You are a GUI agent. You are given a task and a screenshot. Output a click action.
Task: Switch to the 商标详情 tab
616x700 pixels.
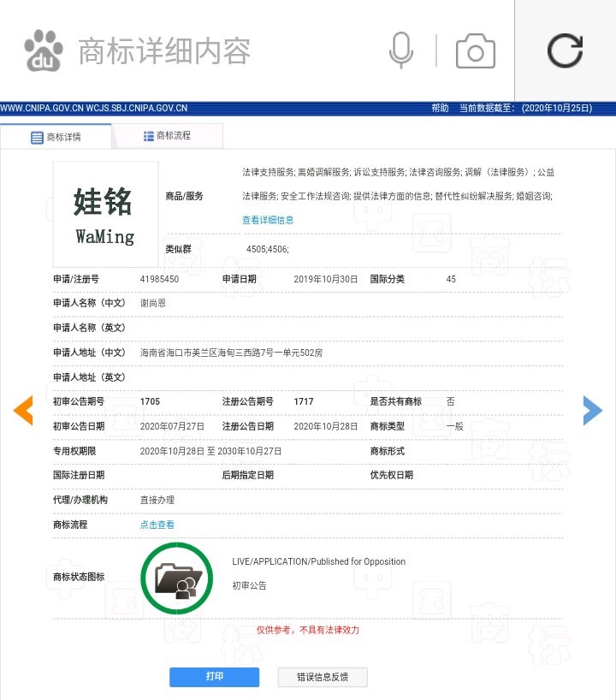coord(56,137)
